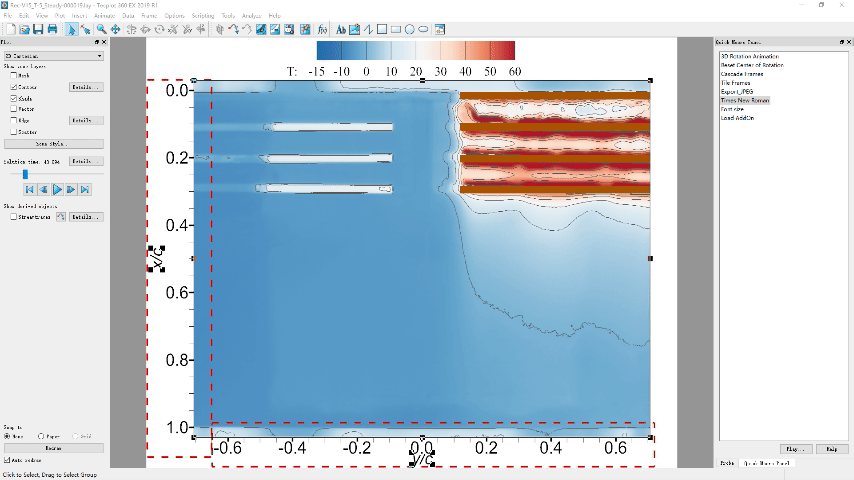Save layout using the floppy disk icon
The width and height of the screenshot is (854, 480).
[x=38, y=29]
